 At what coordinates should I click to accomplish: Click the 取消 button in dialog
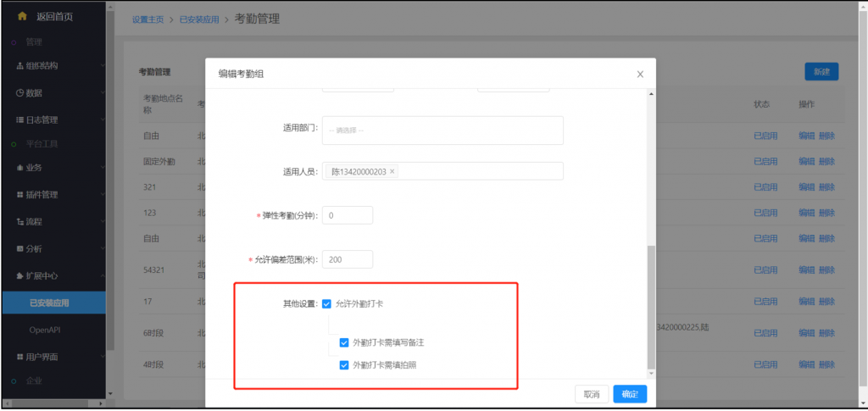coord(591,394)
